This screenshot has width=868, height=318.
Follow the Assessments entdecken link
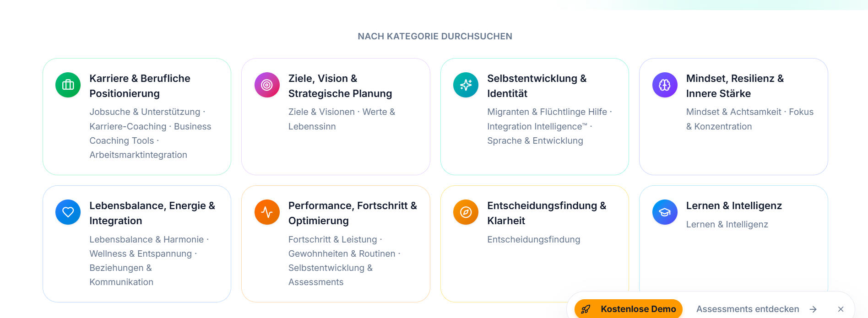point(748,309)
